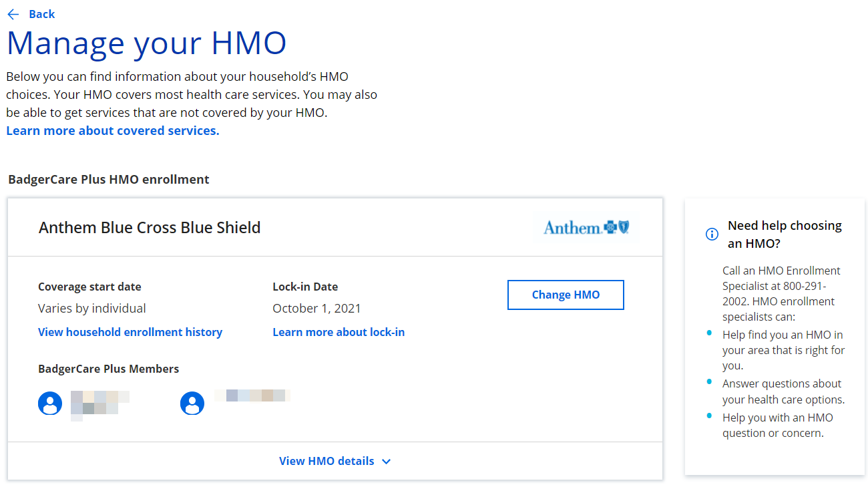
Task: Click the Need help choosing an HMO heading
Action: pos(785,234)
